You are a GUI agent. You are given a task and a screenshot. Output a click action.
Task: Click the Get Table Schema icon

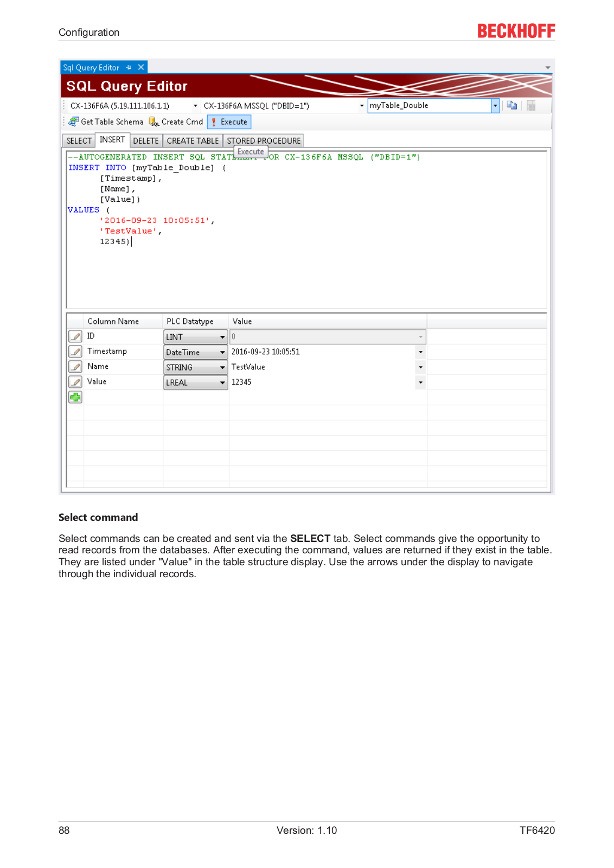pos(73,122)
